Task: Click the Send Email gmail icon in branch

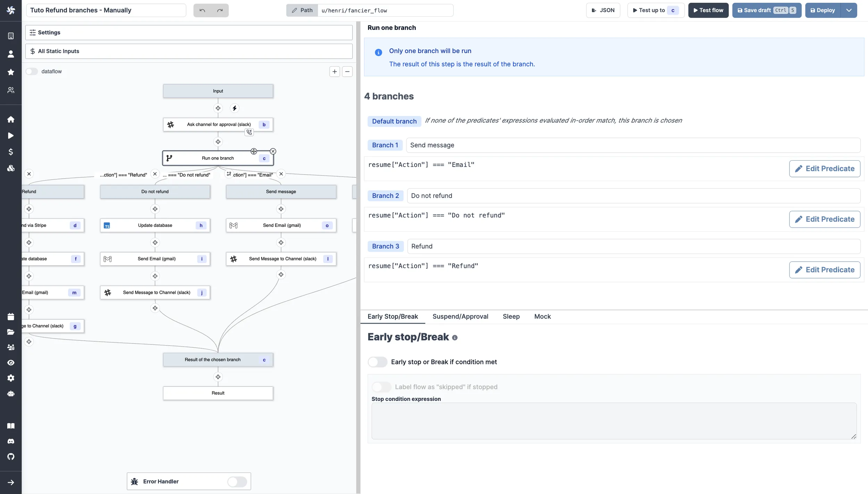Action: 233,225
